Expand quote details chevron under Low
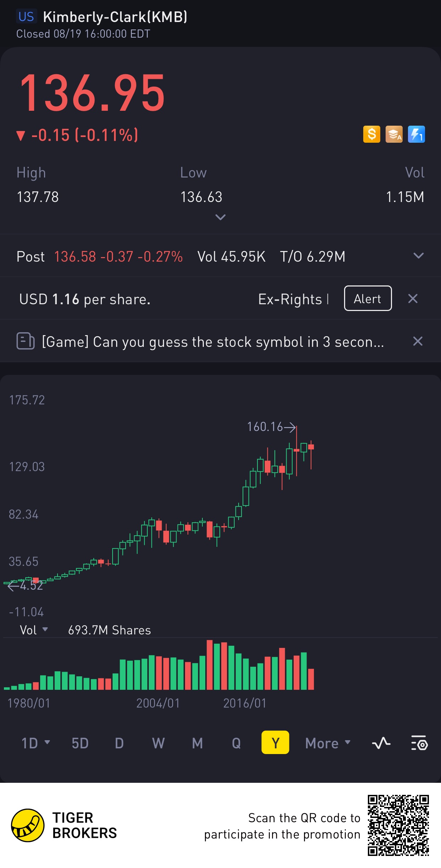The height and width of the screenshot is (868, 441). coord(220,217)
